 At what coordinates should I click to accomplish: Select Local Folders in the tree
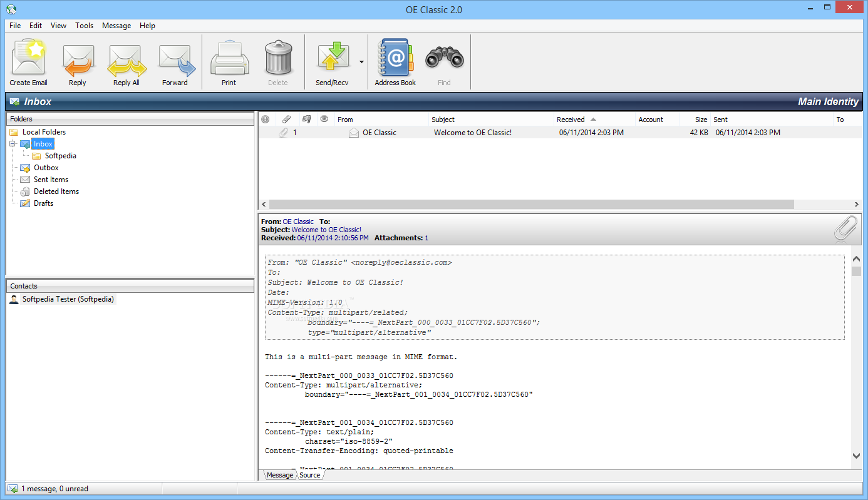click(x=44, y=132)
